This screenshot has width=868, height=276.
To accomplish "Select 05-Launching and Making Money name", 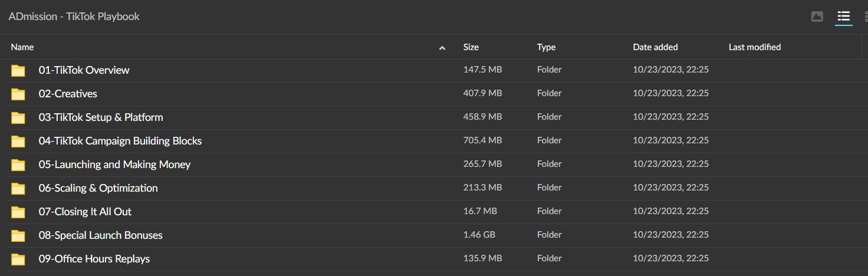I will click(114, 165).
